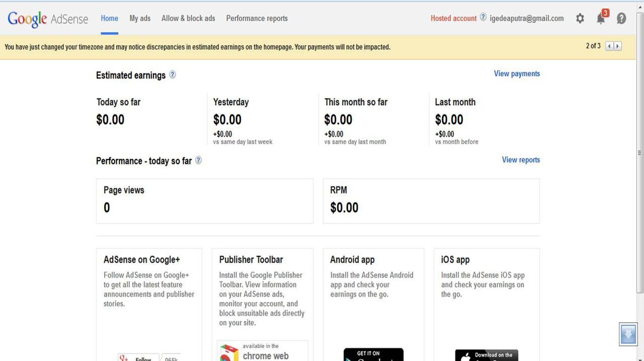Open the notifications bell icon
The height and width of the screenshot is (361, 644).
(602, 18)
